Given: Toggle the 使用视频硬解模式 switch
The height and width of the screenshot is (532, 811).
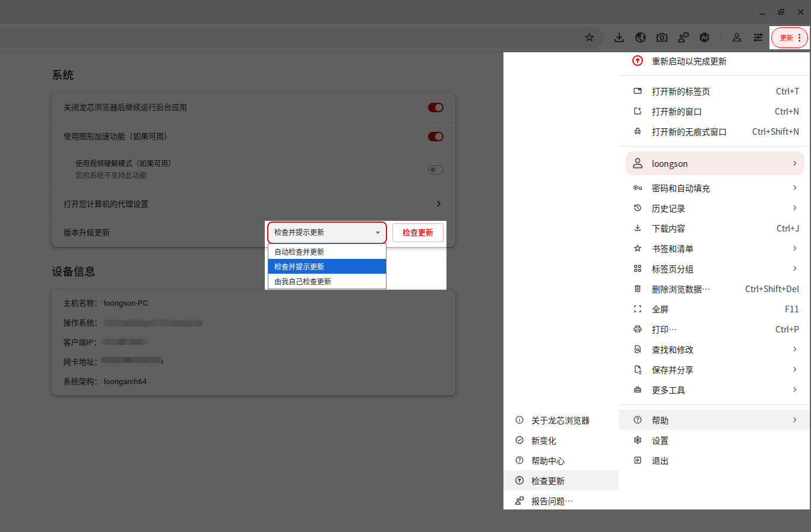Looking at the screenshot, I should click(x=436, y=170).
